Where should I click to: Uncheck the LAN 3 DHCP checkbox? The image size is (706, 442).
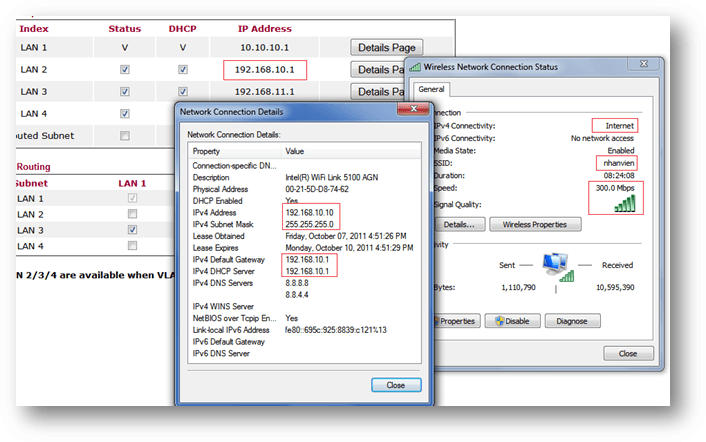pos(182,92)
